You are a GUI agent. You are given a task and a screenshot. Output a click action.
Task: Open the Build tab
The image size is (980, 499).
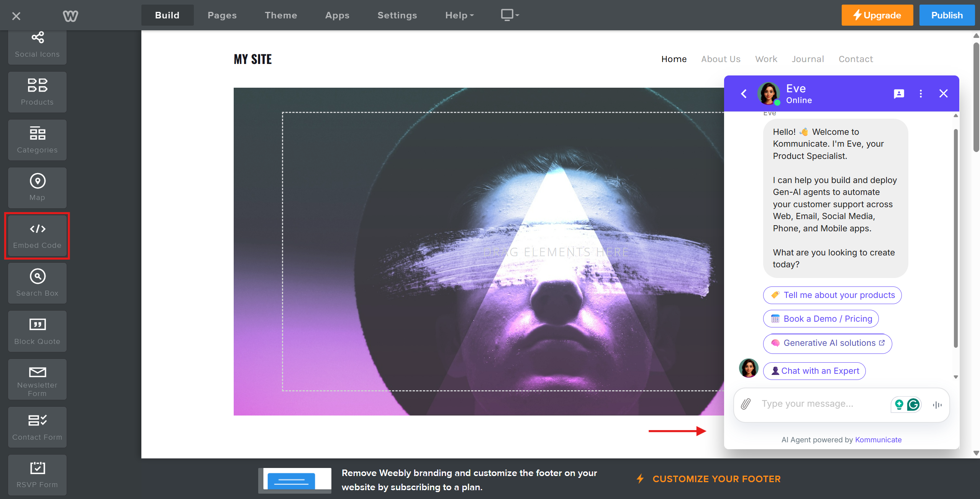[167, 15]
